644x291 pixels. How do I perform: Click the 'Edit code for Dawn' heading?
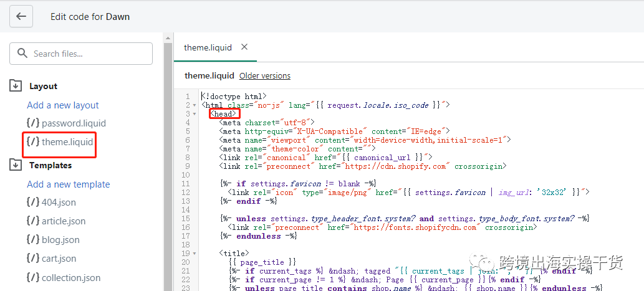click(x=90, y=17)
